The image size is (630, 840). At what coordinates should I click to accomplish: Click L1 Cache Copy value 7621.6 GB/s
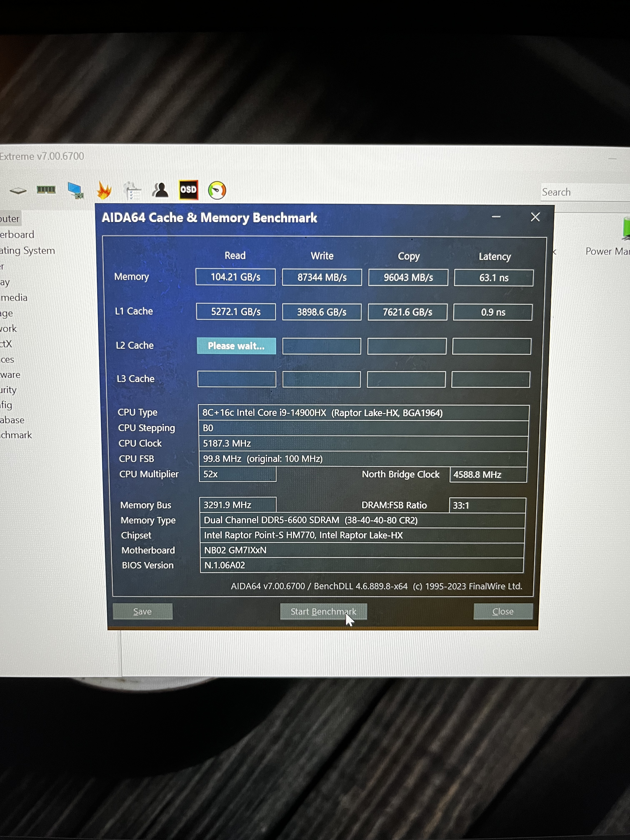pos(407,312)
